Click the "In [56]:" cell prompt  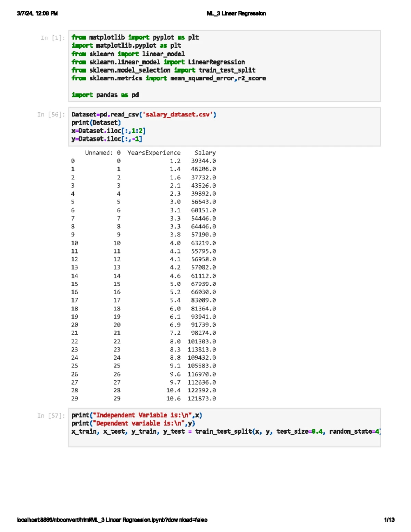tap(51, 114)
